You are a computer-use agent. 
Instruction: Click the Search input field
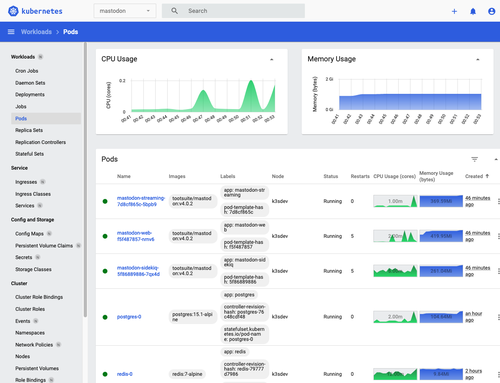point(233,11)
